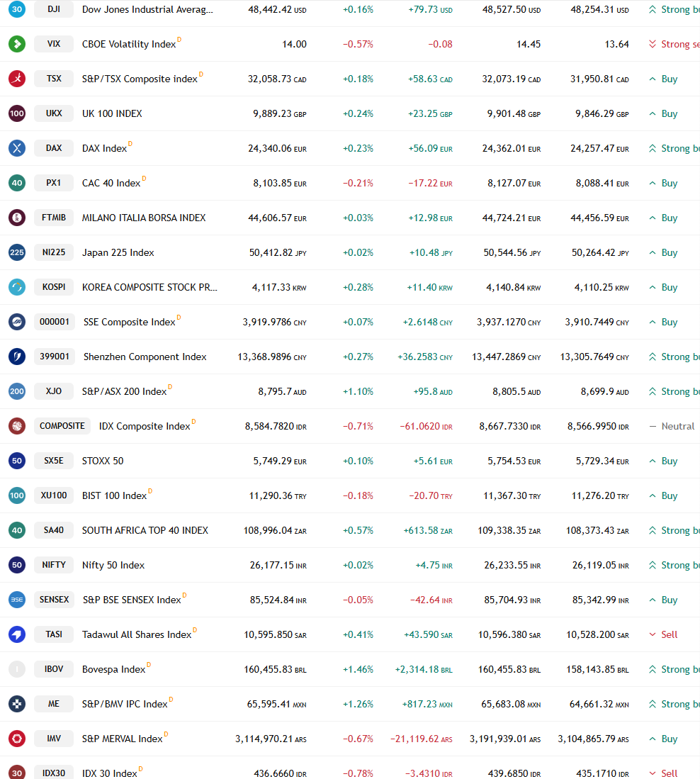700x779 pixels.
Task: Click the VIX volatility index logo icon
Action: click(17, 44)
